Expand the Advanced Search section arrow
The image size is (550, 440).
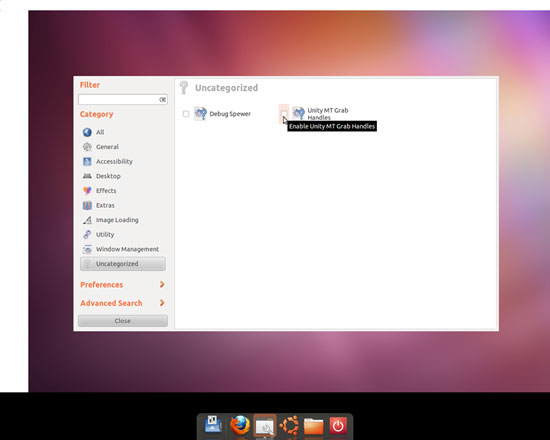tap(162, 302)
